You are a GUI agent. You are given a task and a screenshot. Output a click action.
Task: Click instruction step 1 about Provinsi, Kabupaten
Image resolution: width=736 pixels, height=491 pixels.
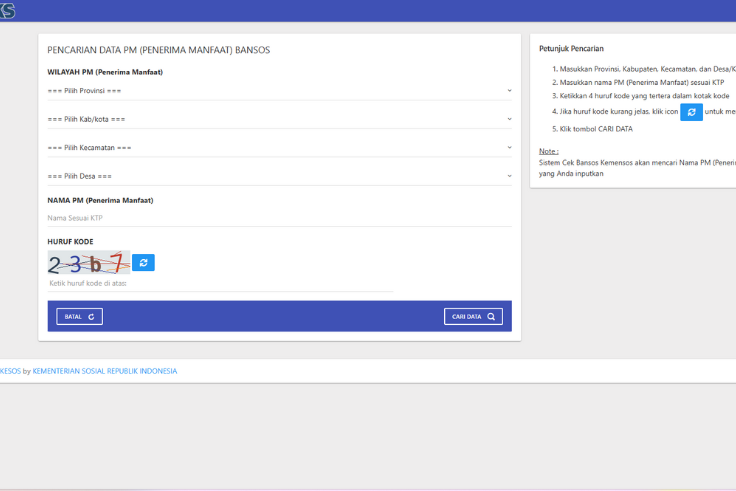644,69
